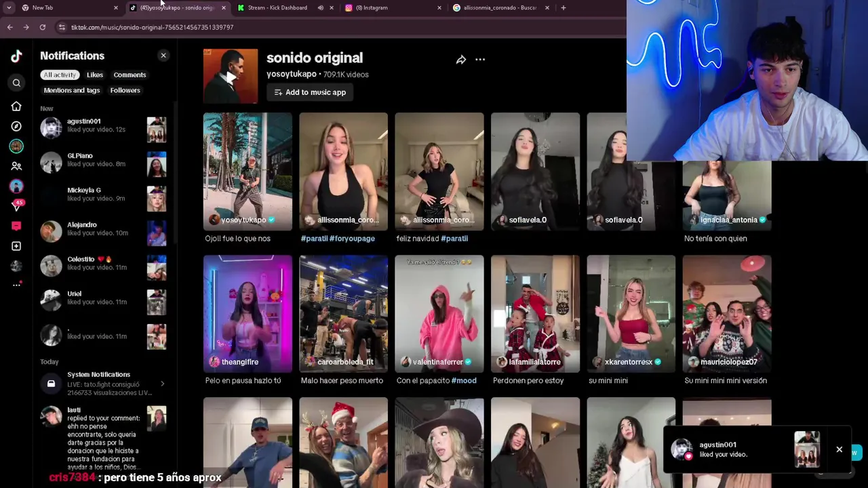Select the All activity filter
868x488 pixels.
click(60, 75)
